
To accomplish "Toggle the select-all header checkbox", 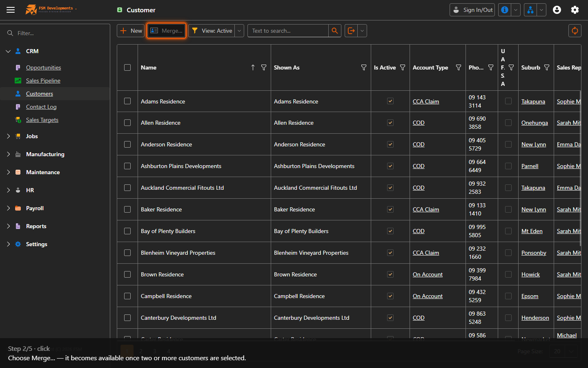I will pyautogui.click(x=127, y=67).
